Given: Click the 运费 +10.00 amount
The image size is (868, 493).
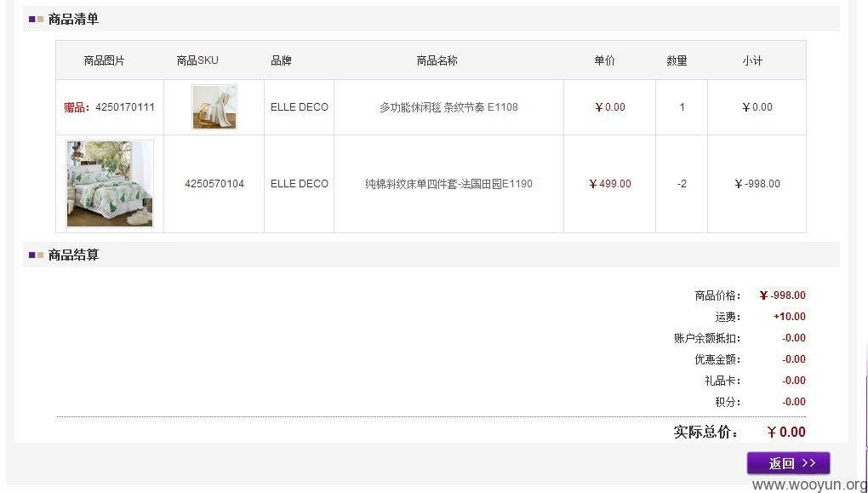Looking at the screenshot, I should click(790, 316).
